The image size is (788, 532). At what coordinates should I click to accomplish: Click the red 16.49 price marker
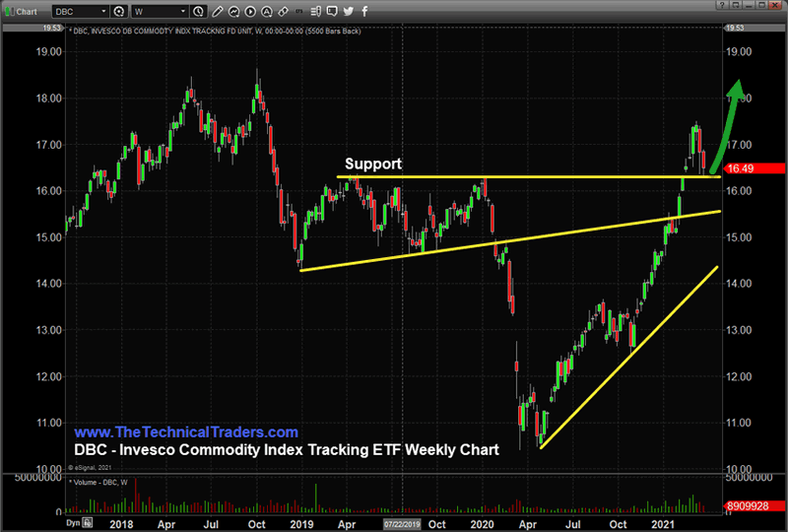click(755, 168)
